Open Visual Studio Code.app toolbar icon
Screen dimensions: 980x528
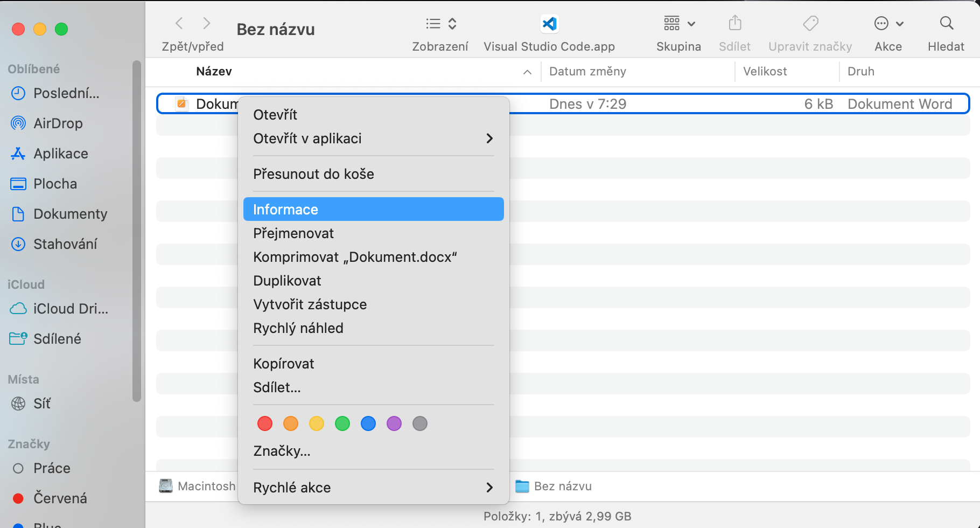pyautogui.click(x=549, y=24)
